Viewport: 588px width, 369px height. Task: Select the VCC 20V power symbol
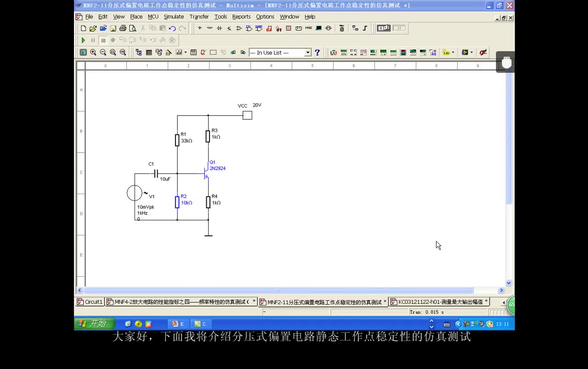[x=247, y=115]
